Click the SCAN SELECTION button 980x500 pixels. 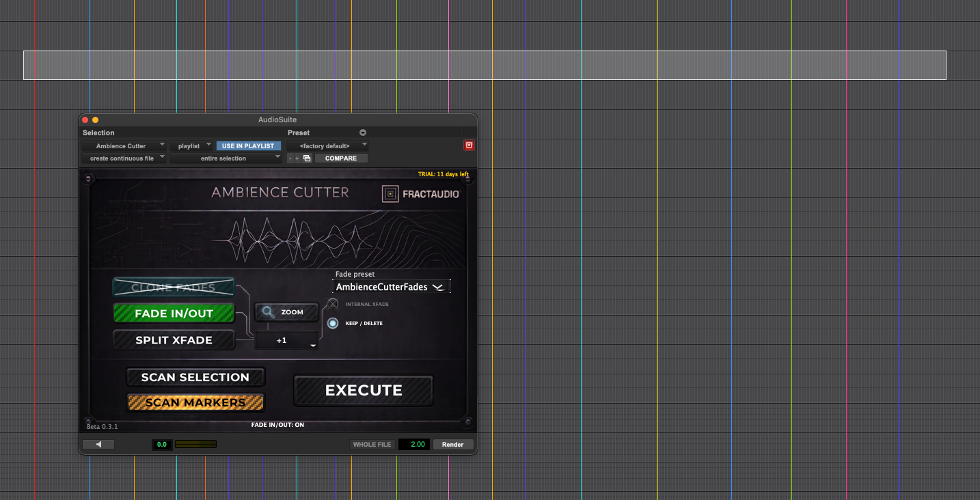(195, 377)
